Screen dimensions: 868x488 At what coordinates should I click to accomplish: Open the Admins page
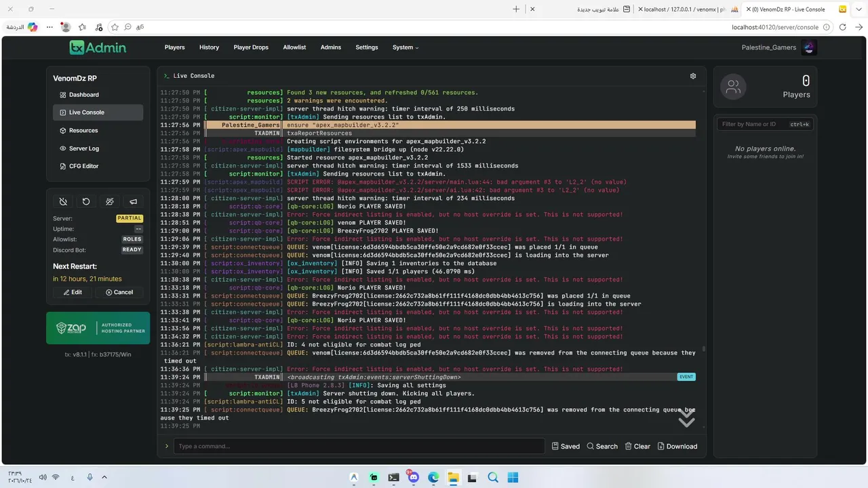pos(331,47)
